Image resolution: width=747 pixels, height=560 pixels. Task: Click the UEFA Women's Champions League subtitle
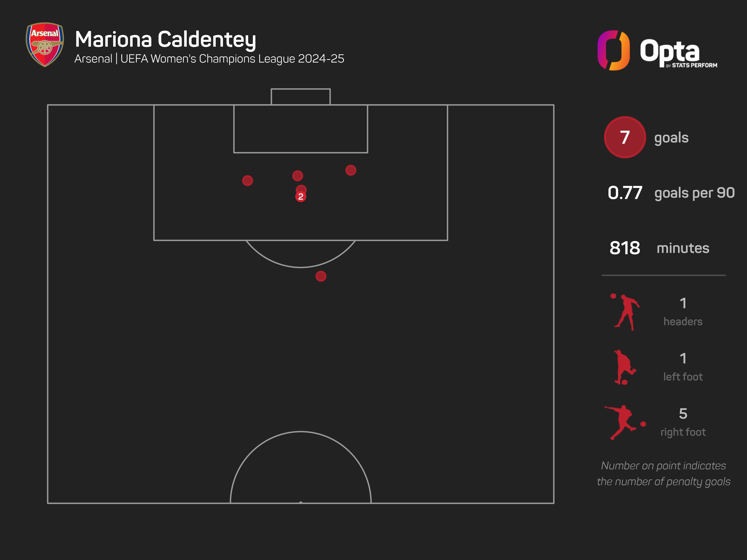[209, 59]
